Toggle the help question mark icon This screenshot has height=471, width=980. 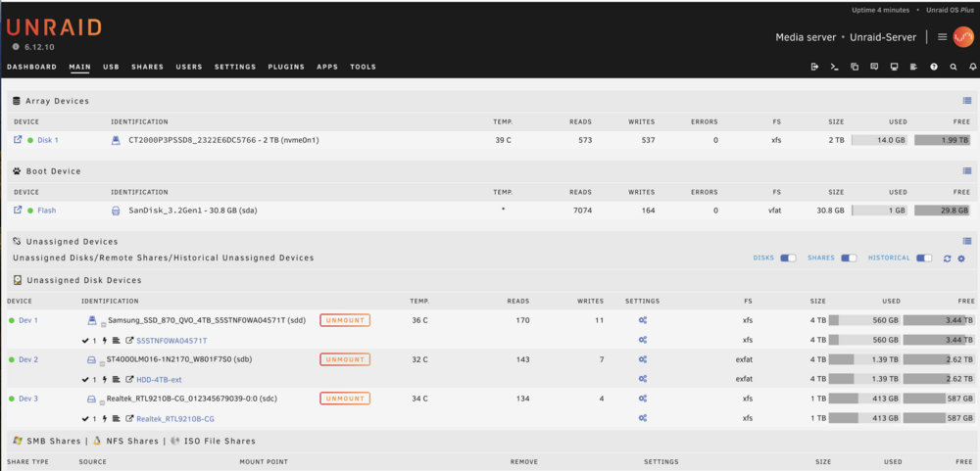[934, 67]
